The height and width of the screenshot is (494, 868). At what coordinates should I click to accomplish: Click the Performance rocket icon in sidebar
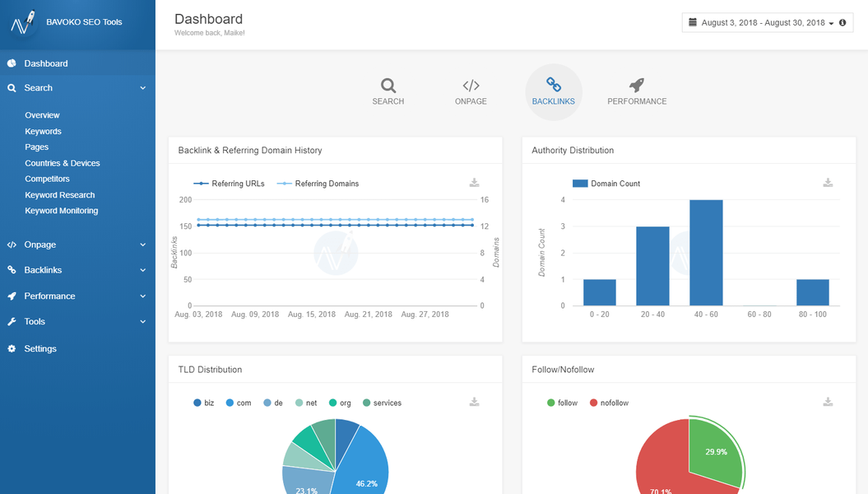click(12, 296)
